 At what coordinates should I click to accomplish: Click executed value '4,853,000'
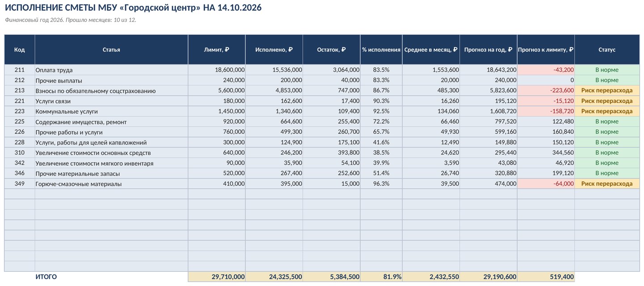pyautogui.click(x=274, y=90)
